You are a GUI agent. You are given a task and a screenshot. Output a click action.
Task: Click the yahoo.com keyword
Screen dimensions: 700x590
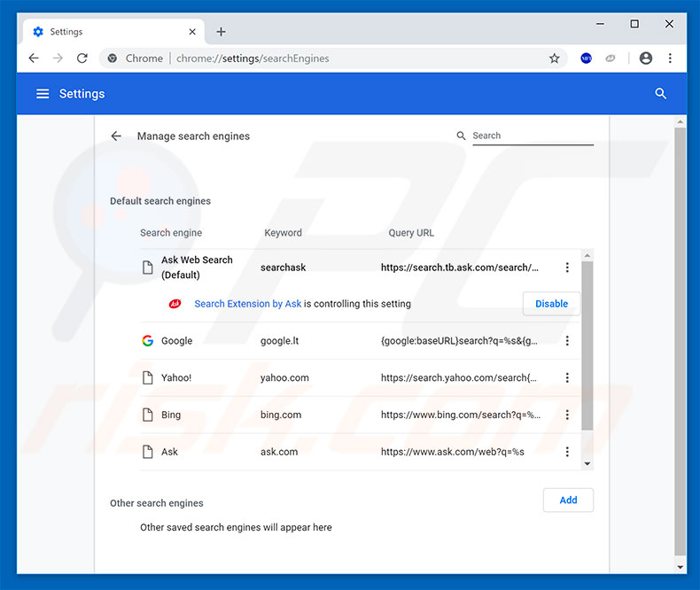(x=284, y=377)
